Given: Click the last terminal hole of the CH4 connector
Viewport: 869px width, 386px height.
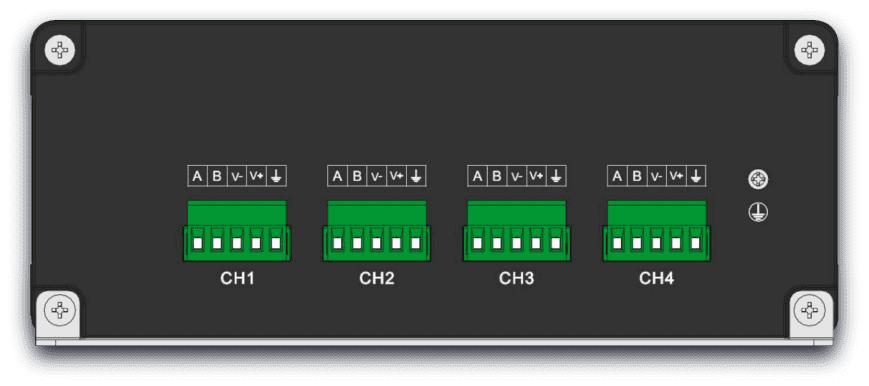Looking at the screenshot, I should pos(696,243).
